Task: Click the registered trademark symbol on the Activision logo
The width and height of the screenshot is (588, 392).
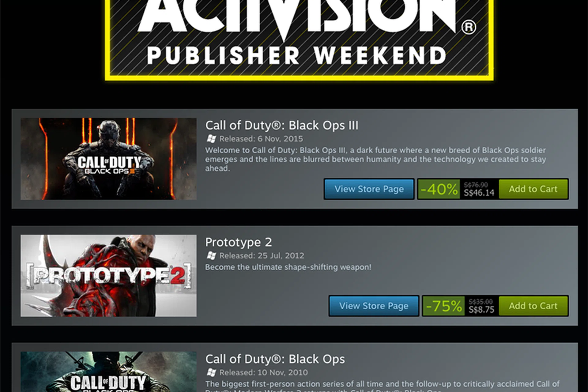Action: [469, 27]
